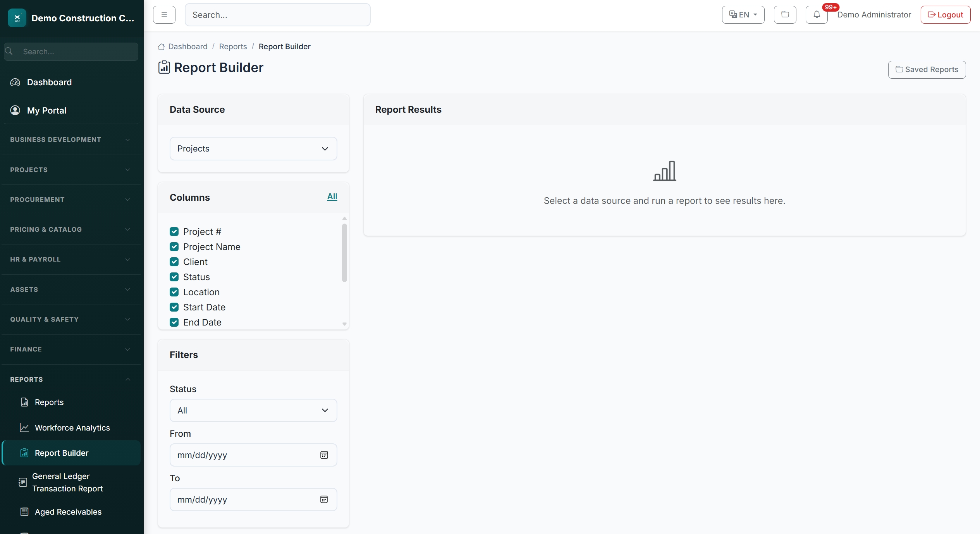
Task: Click the calendar icon in the From field
Action: pyautogui.click(x=324, y=455)
